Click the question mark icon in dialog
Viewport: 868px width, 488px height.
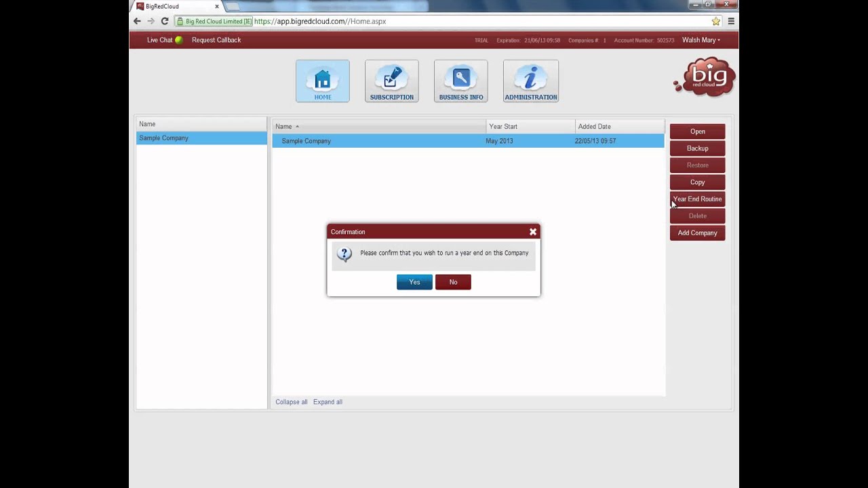click(x=344, y=254)
